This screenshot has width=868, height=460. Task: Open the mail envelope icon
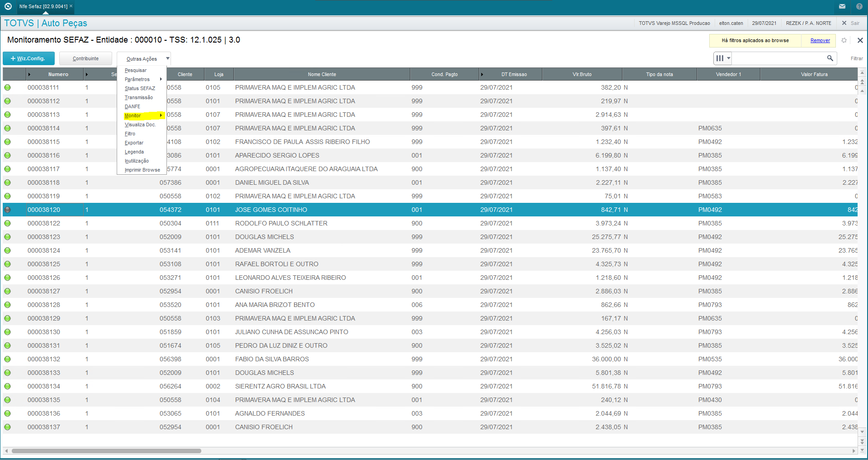tap(842, 6)
